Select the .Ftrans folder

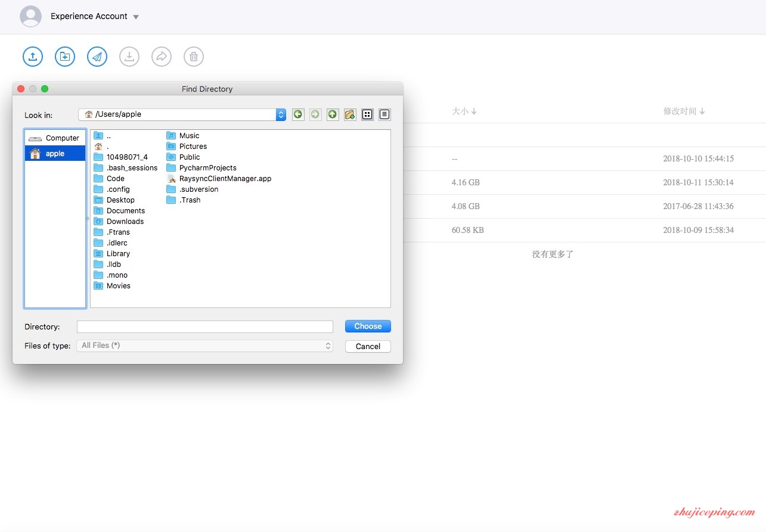pyautogui.click(x=111, y=232)
